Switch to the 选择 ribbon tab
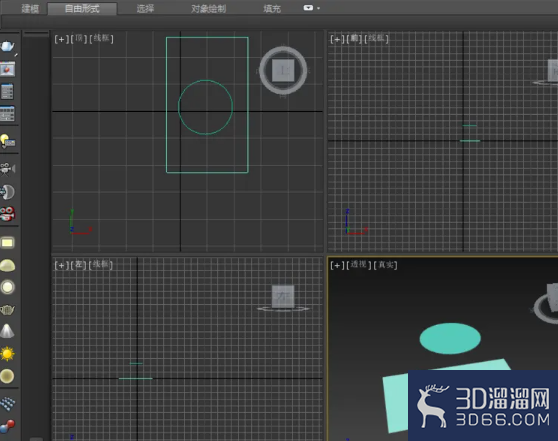The width and height of the screenshot is (558, 441). 146,9
